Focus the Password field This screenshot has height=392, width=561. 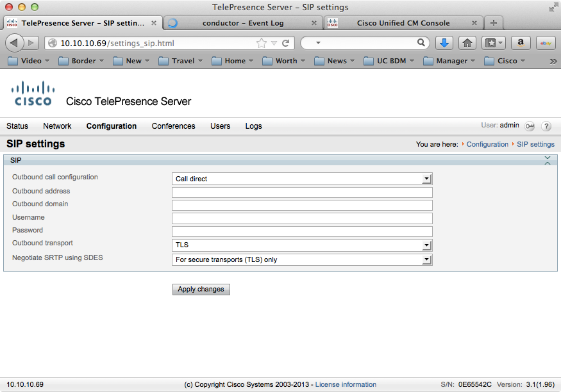302,232
